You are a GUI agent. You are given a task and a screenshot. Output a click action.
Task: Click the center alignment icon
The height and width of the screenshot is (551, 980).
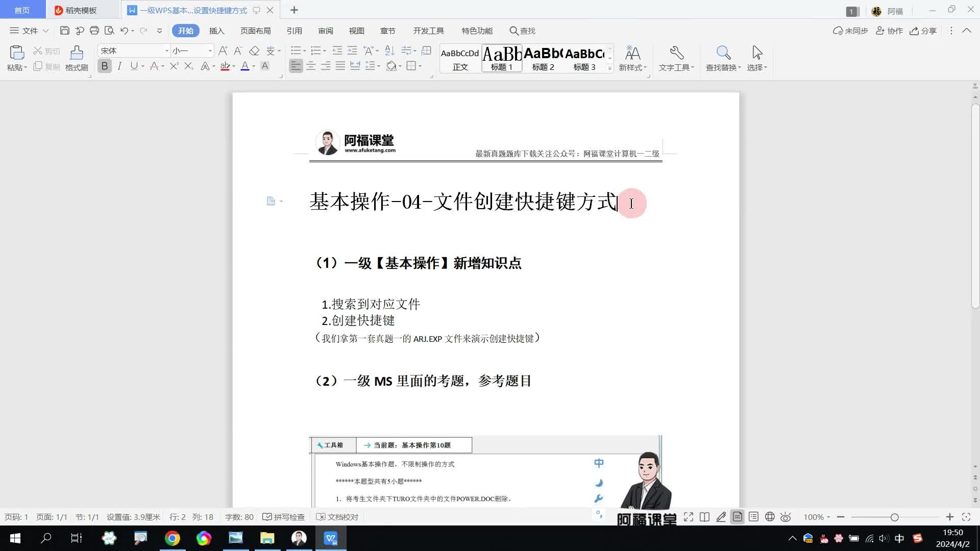click(x=310, y=66)
